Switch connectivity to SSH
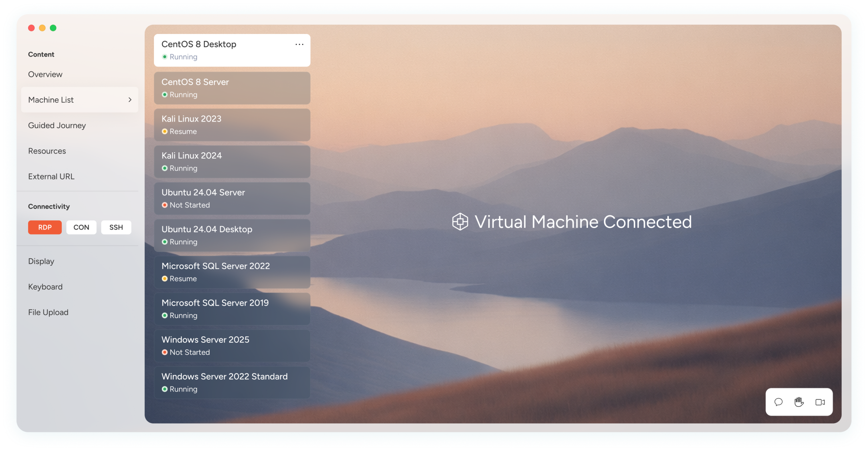Viewport: 868px width, 451px height. [x=116, y=227]
